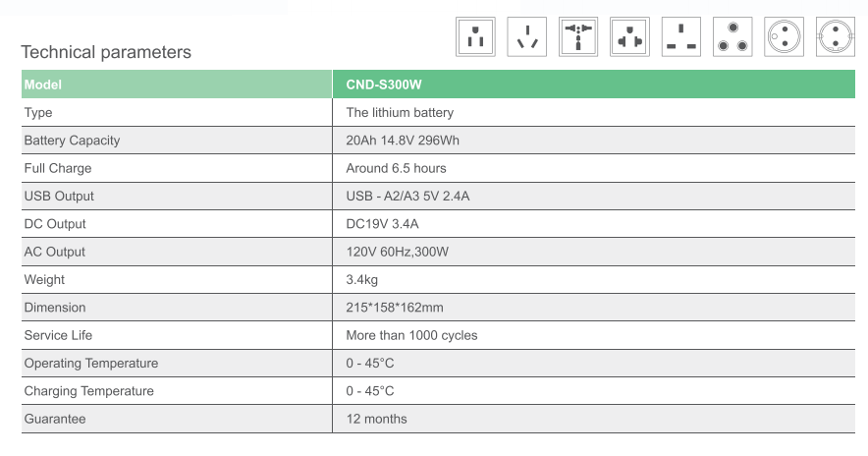Click the 20Ah 14.8V 296Wh value

tap(403, 141)
